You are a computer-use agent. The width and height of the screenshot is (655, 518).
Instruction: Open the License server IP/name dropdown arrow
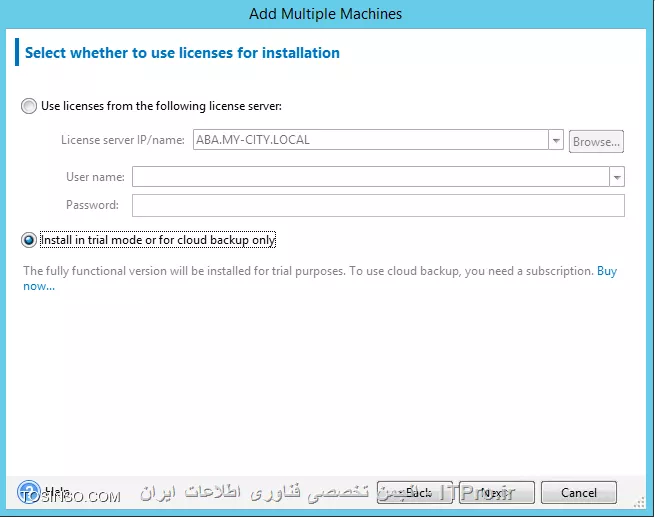(x=556, y=140)
